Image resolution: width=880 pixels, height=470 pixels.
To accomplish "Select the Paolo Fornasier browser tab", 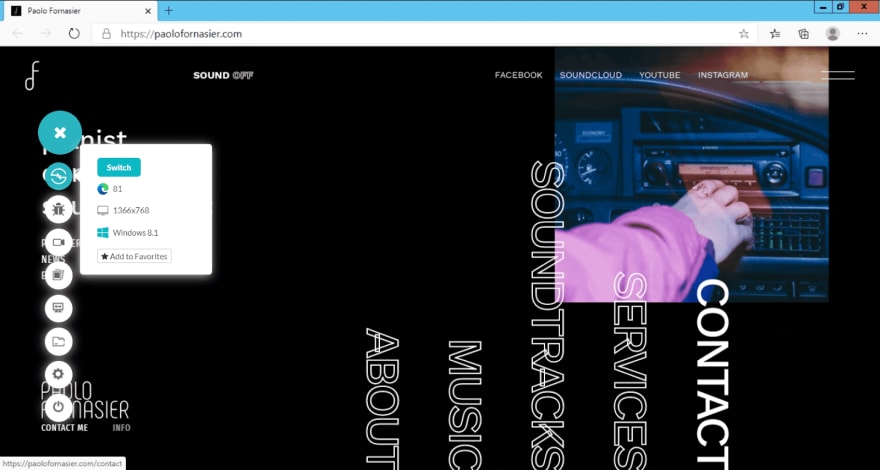I will tap(79, 11).
